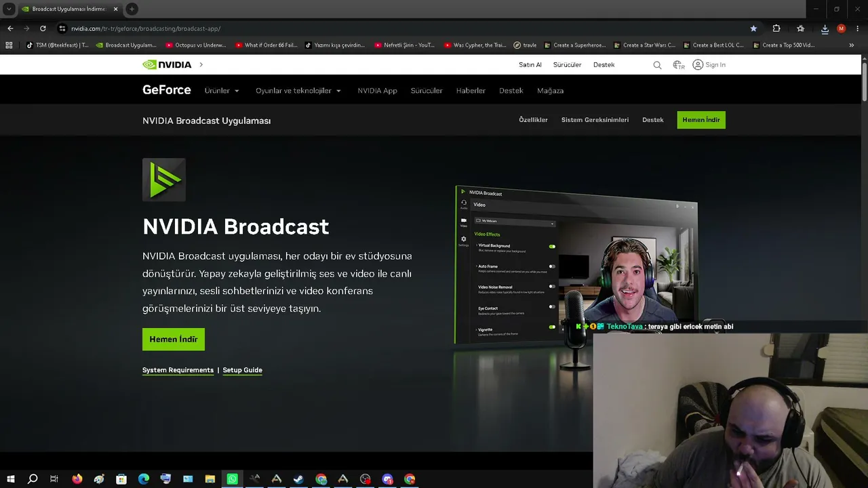
Task: Toggle Video Noise Removal in the Broadcast preview
Action: click(x=552, y=286)
